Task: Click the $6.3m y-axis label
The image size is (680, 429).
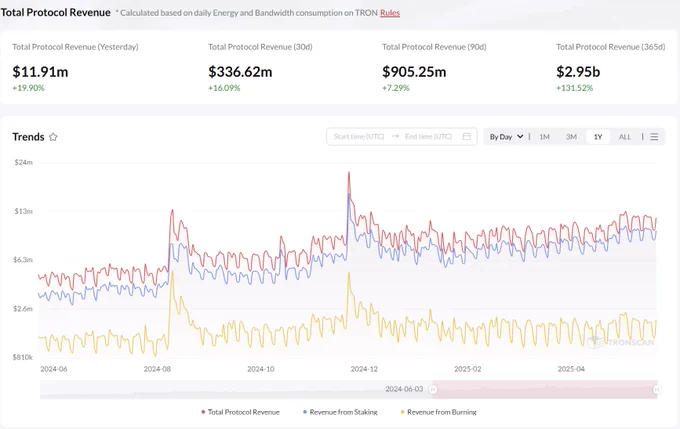Action: (23, 260)
